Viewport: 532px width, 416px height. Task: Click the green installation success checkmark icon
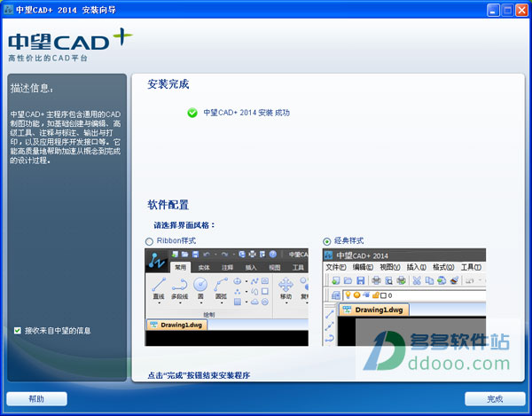tap(192, 113)
